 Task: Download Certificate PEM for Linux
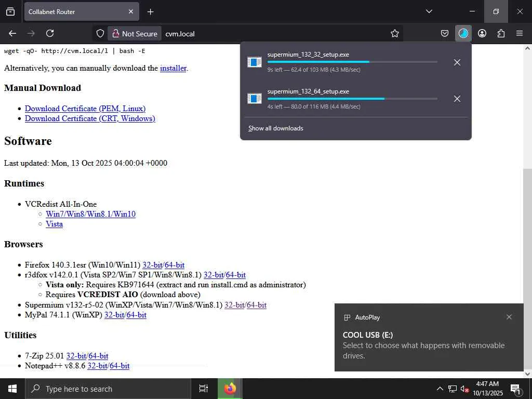click(x=85, y=109)
